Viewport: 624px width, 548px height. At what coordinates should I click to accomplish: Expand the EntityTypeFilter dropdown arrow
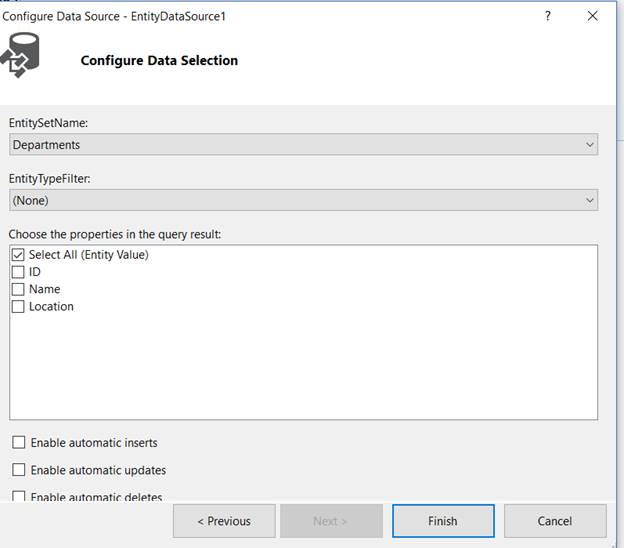click(x=589, y=200)
